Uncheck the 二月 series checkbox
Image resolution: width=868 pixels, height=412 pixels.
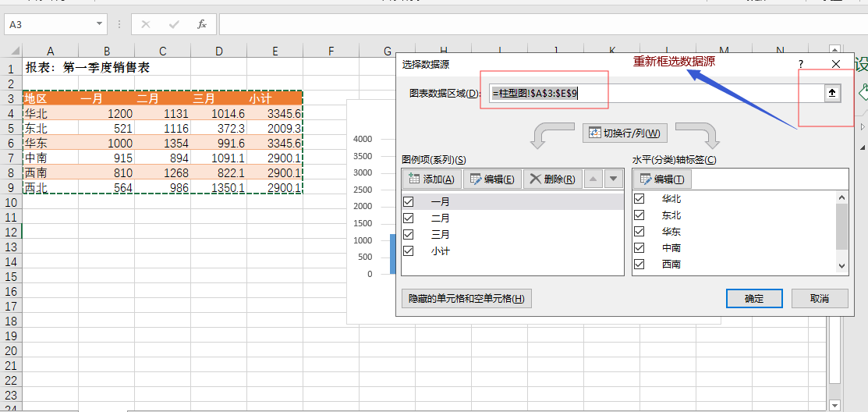pos(409,218)
